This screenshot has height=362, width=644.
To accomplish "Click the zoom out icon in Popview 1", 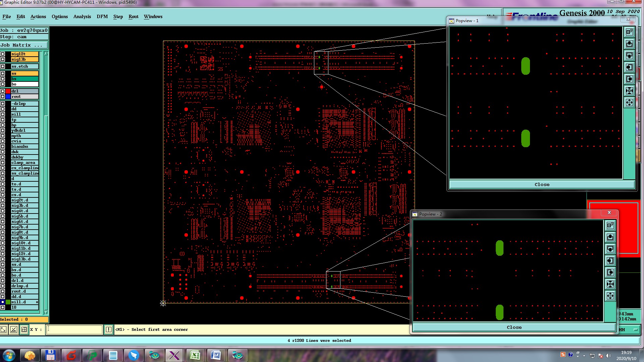I will point(630,102).
